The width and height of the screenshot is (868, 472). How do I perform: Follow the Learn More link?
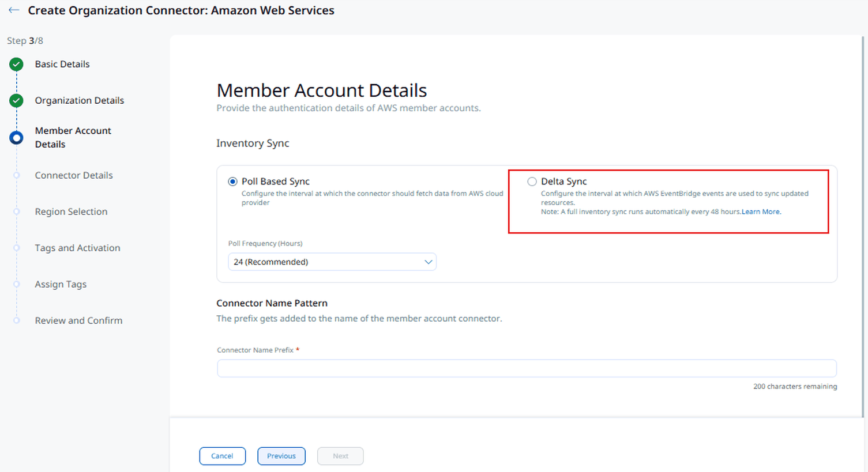[x=761, y=212]
